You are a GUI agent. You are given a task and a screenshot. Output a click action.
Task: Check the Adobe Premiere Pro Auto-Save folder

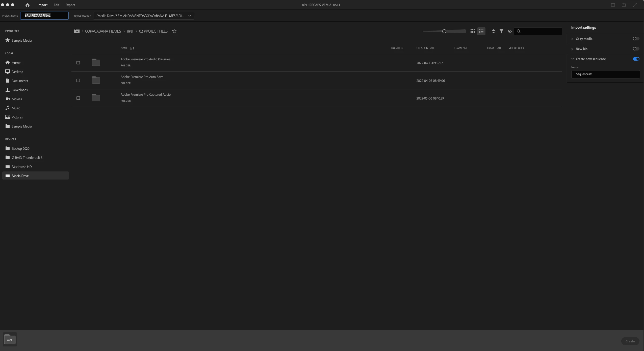click(x=78, y=81)
